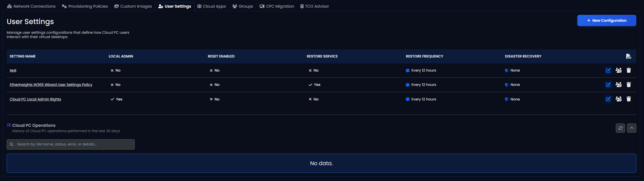Delete the test setting
This screenshot has height=181, width=644.
[629, 70]
